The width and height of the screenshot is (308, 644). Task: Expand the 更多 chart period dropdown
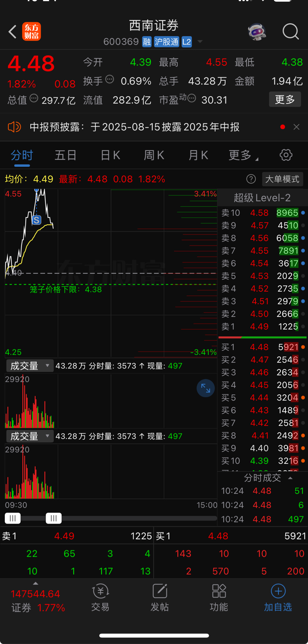(x=243, y=155)
